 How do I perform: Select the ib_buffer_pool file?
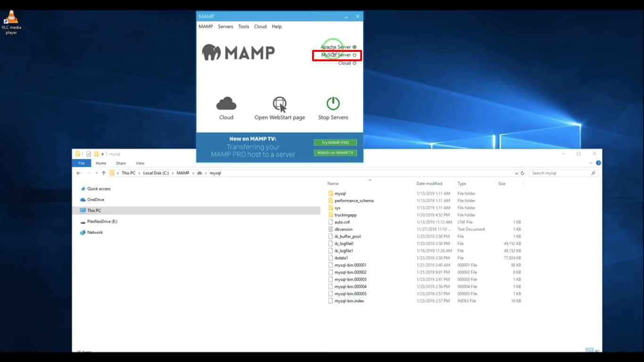pos(347,236)
